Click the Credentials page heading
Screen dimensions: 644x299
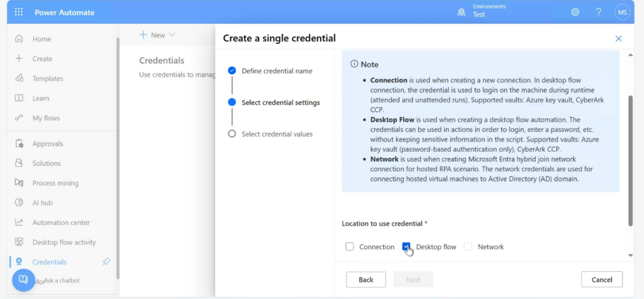(x=162, y=60)
